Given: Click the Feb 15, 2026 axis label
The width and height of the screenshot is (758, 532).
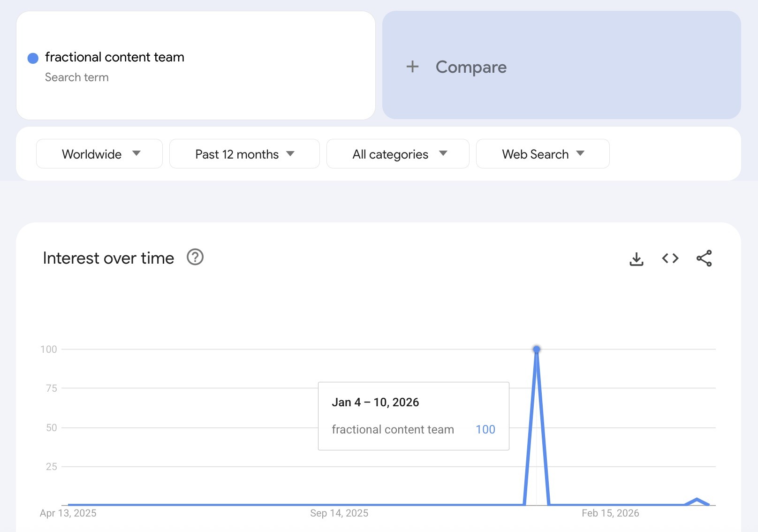Looking at the screenshot, I should [x=611, y=513].
